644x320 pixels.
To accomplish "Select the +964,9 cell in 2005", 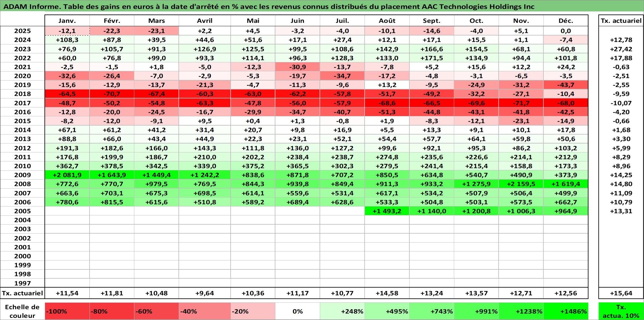I will [566, 211].
